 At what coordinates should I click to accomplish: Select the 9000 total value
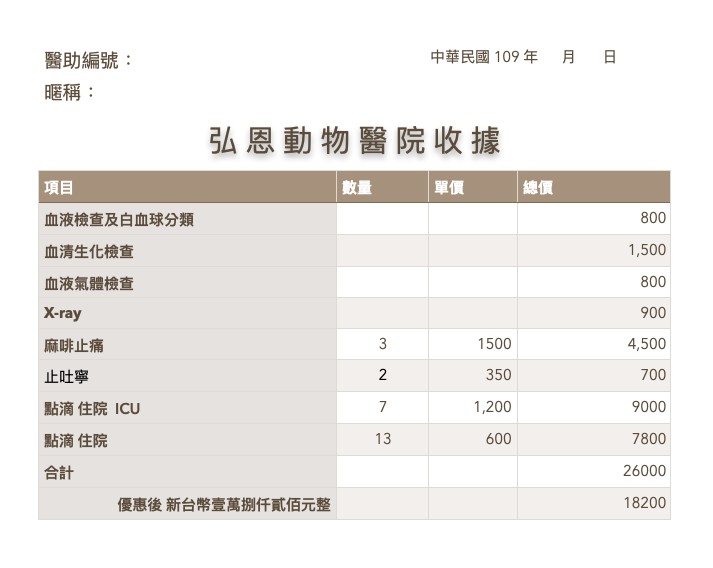click(649, 407)
